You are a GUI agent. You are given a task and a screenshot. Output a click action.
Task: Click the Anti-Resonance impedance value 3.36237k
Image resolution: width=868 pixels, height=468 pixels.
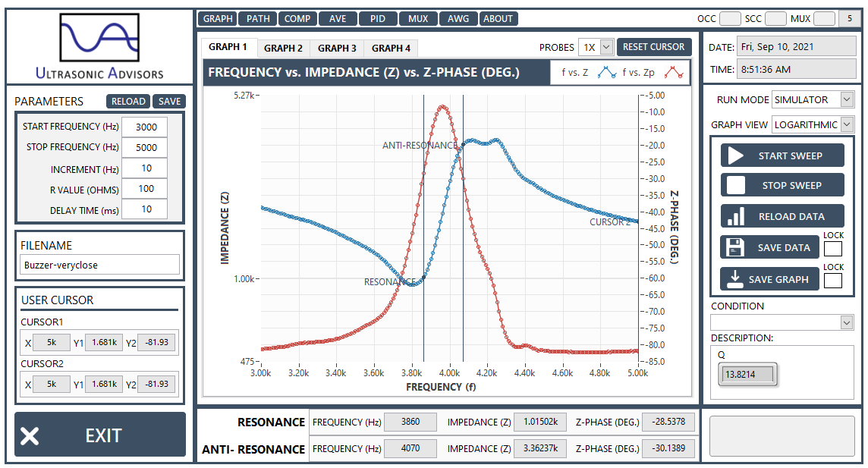(x=541, y=448)
